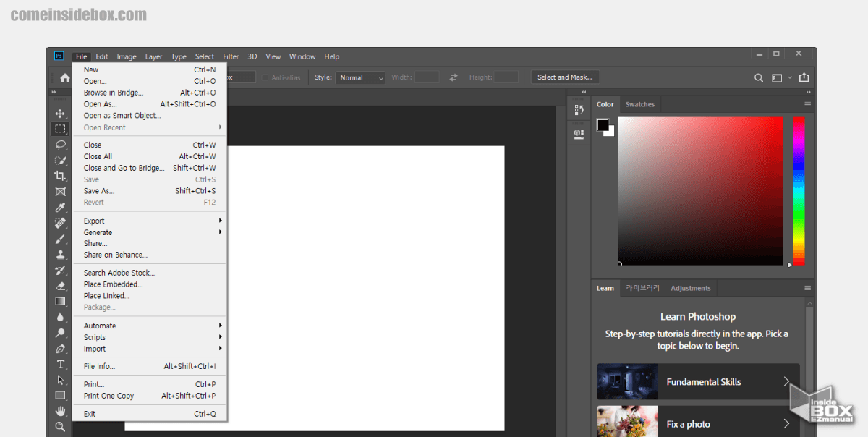Viewport: 868px width, 437px height.
Task: Pick a shade in the red color field
Action: [x=700, y=191]
